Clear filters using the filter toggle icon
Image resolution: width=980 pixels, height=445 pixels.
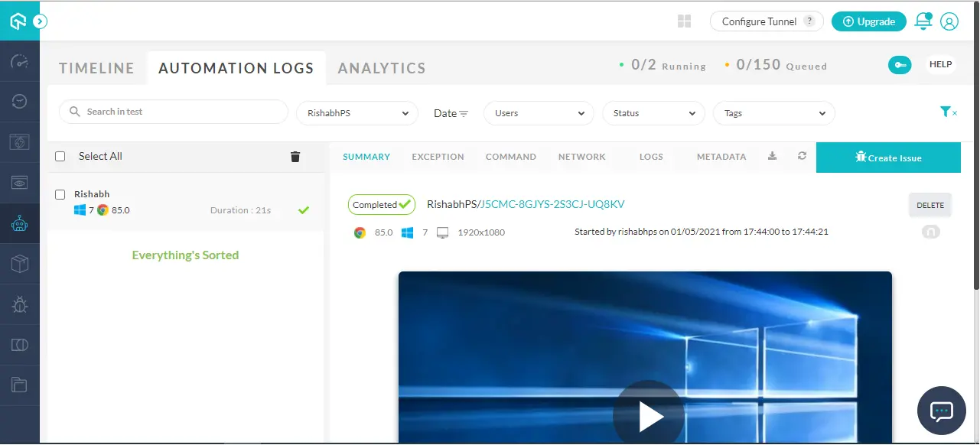949,112
